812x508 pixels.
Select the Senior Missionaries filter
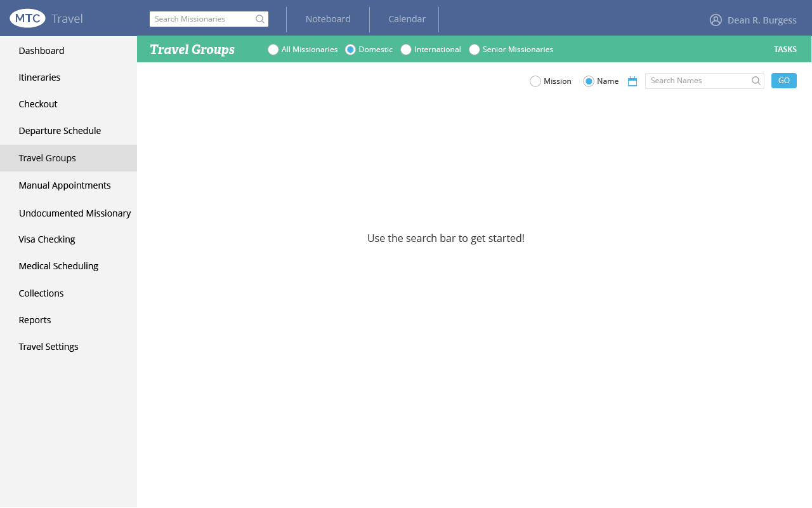pos(475,50)
